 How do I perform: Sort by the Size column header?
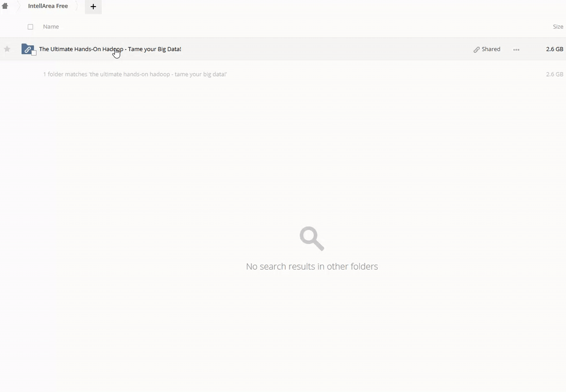point(558,27)
